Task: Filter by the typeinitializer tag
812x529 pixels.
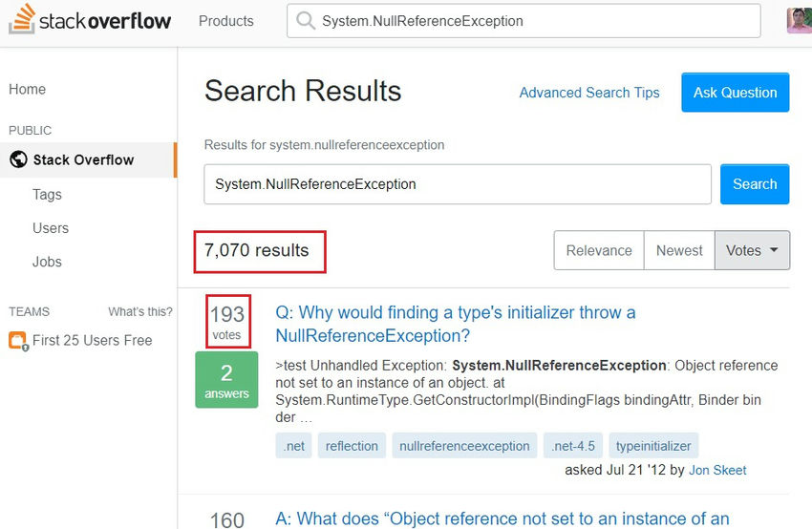Action: [x=653, y=446]
